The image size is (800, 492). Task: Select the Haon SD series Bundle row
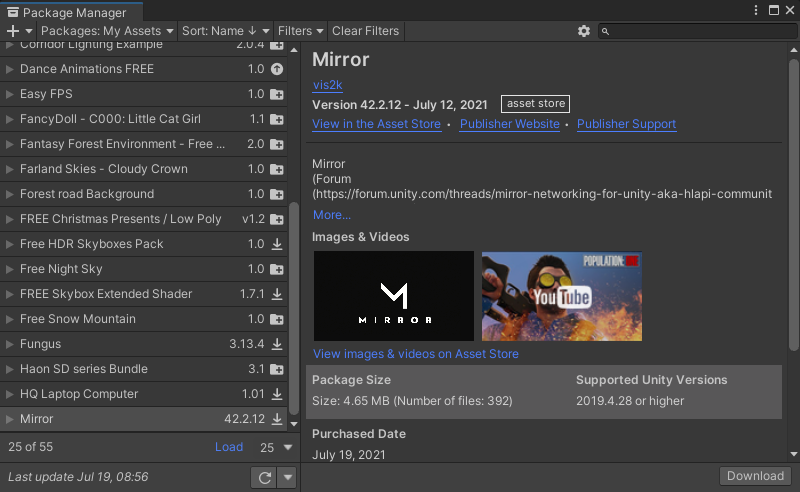click(143, 369)
